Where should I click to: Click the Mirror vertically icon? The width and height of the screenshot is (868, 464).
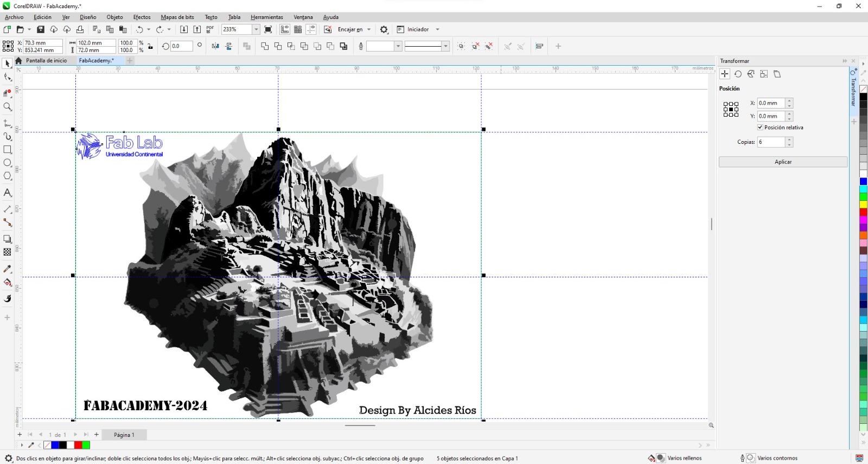pyautogui.click(x=228, y=46)
